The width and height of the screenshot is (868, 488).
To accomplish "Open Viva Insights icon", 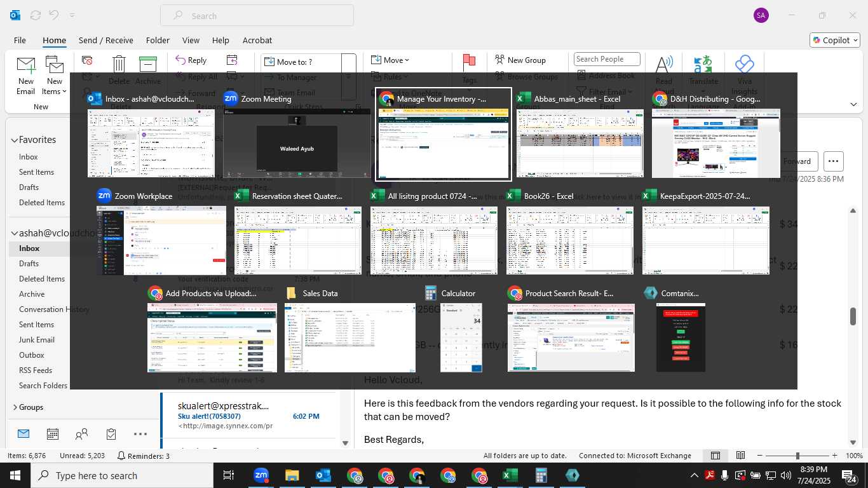I will [x=744, y=65].
